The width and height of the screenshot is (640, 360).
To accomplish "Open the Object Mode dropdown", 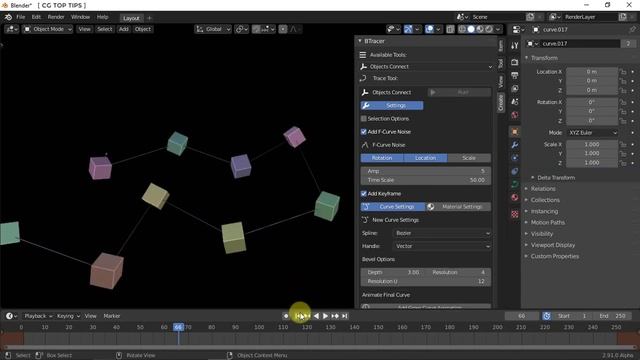I will (x=47, y=29).
